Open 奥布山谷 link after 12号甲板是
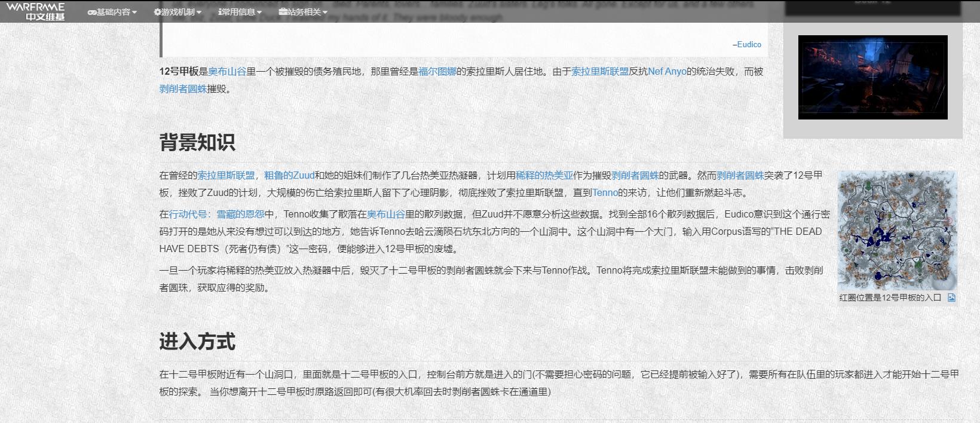Image resolution: width=980 pixels, height=423 pixels. tap(227, 71)
